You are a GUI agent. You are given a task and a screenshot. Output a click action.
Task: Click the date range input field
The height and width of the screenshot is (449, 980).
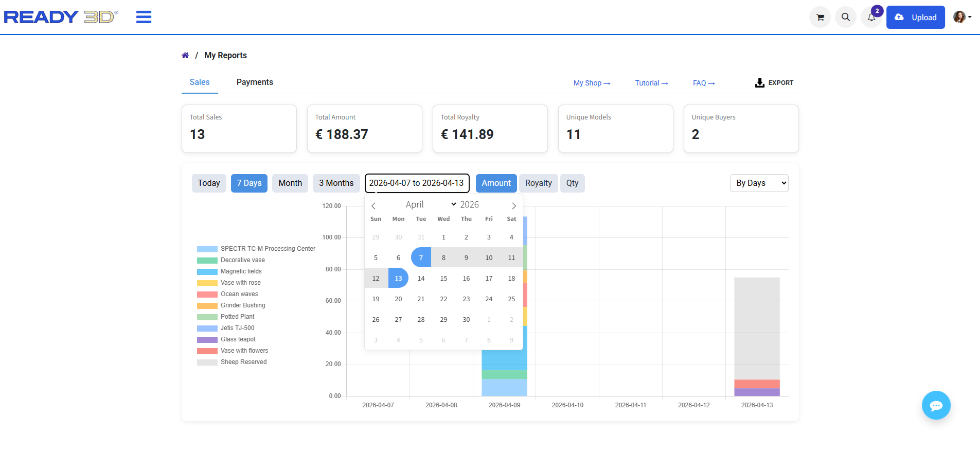click(x=417, y=183)
